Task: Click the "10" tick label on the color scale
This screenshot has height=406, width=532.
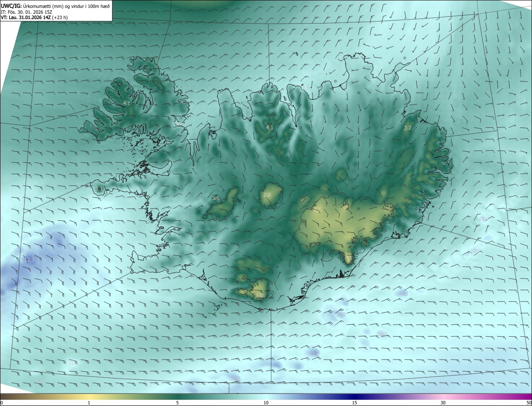Action: (x=266, y=403)
